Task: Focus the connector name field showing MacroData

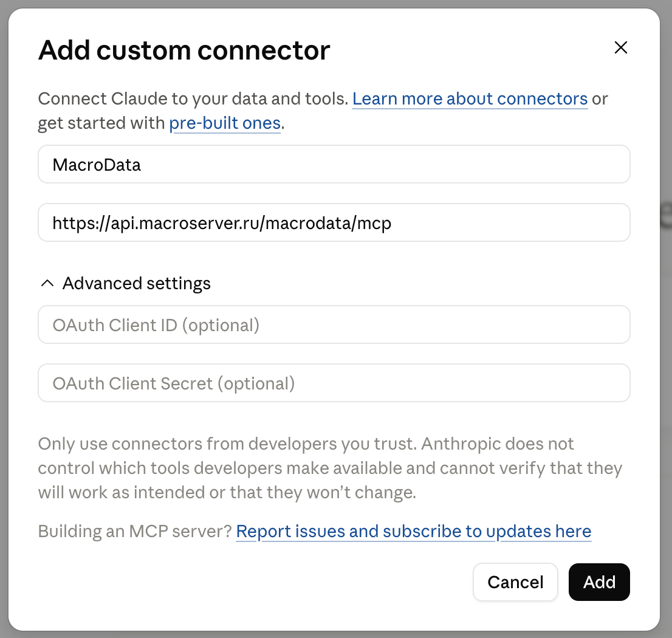Action: coord(334,164)
